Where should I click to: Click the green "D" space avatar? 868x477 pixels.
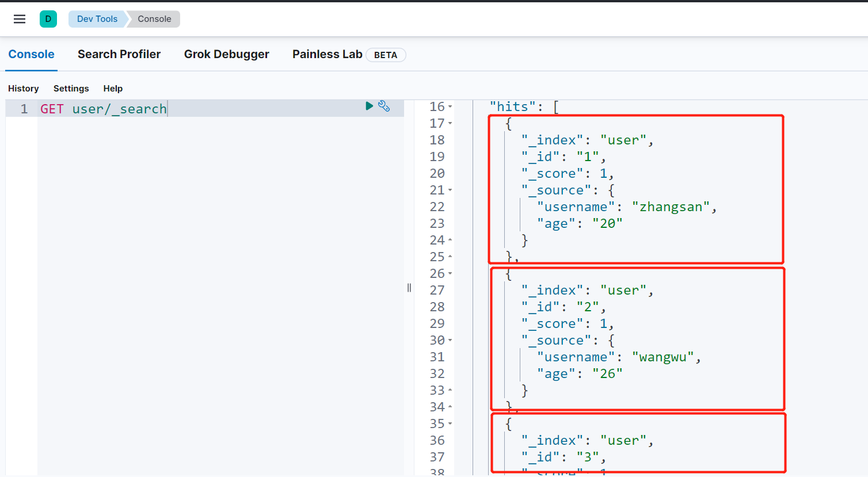48,19
